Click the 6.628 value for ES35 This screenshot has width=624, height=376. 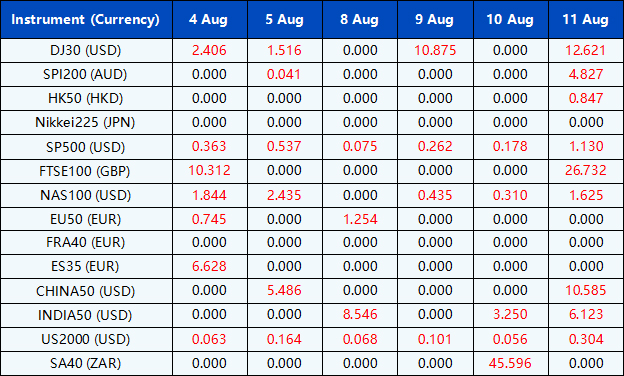[209, 266]
